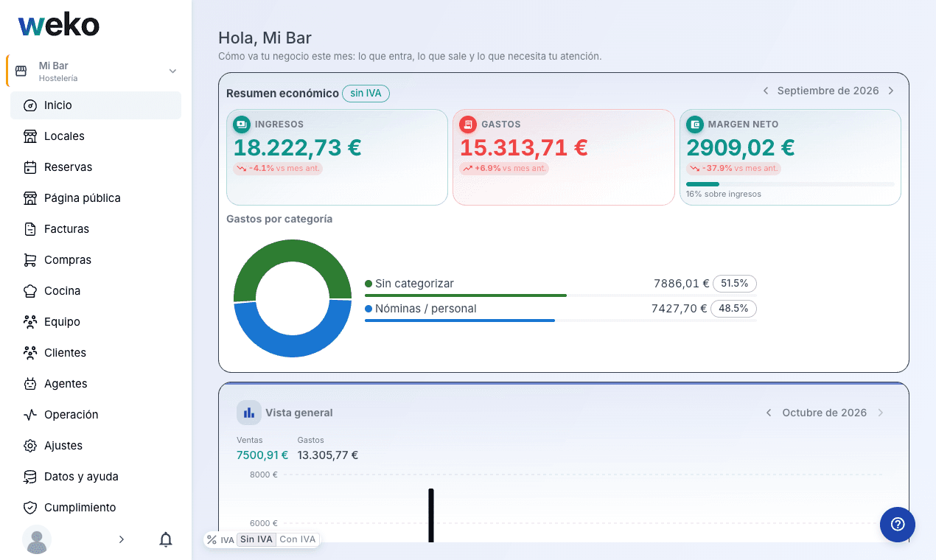Go to month after Octubre 2026
Viewport: 936px width, 560px height.
881,413
